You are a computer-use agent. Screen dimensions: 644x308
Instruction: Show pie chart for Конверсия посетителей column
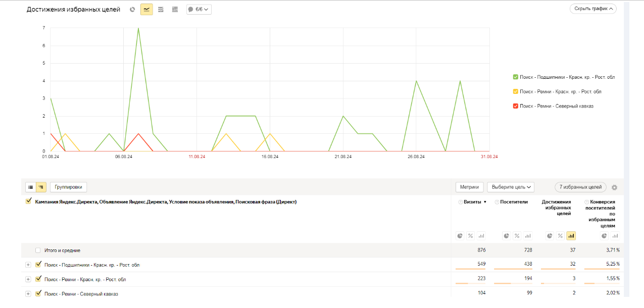pyautogui.click(x=605, y=236)
